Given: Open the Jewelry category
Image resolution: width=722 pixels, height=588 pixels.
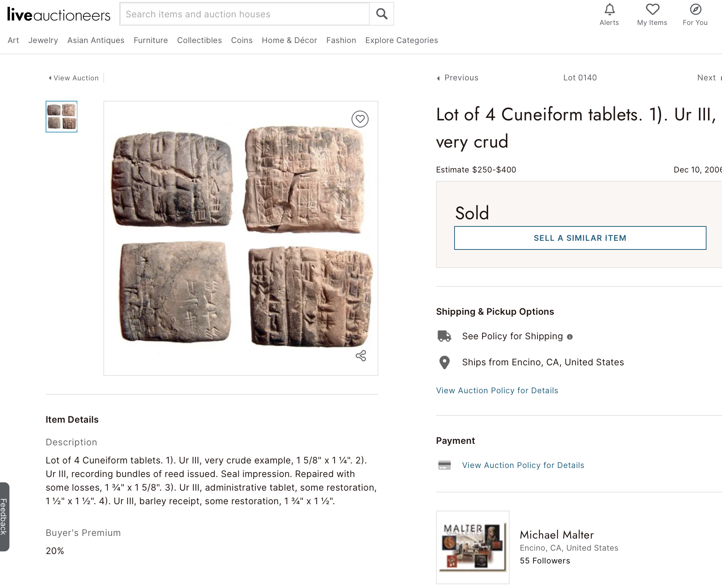Looking at the screenshot, I should pyautogui.click(x=43, y=40).
